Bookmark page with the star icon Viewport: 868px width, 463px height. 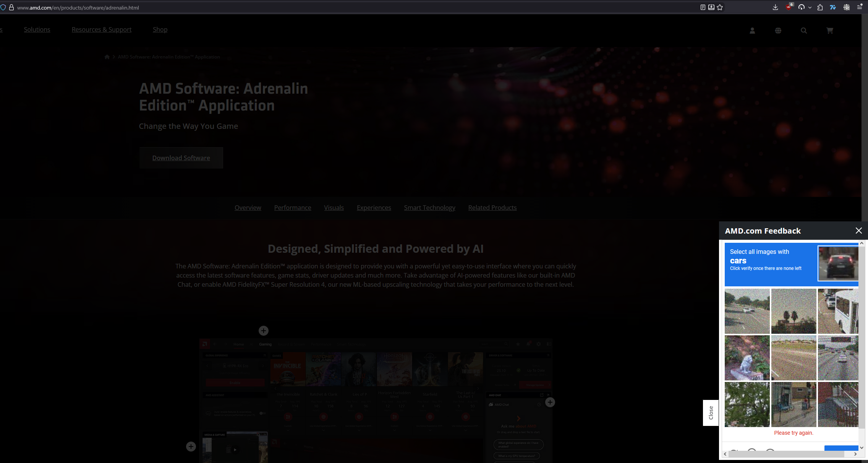tap(720, 7)
